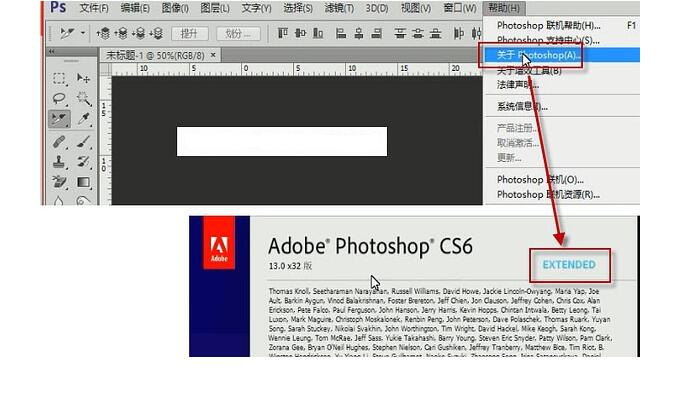Choose 系统信息(I)... menu entry
The image size is (693, 404).
point(562,107)
